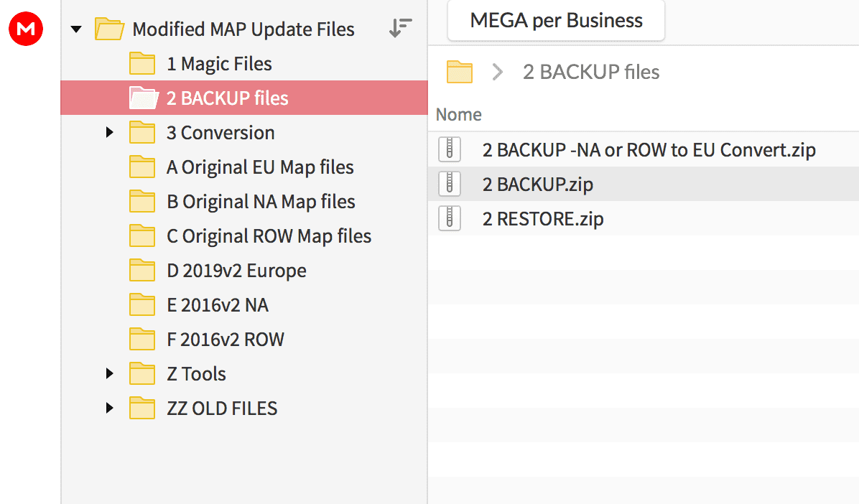Select the F 2016v2 ROW folder
Image resolution: width=859 pixels, height=504 pixels.
[225, 340]
